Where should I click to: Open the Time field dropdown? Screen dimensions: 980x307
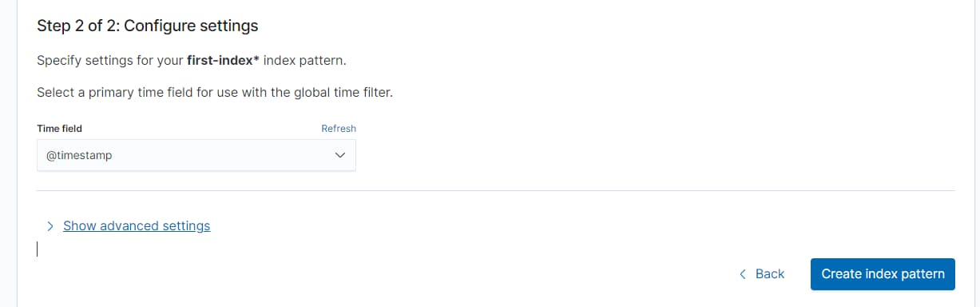[x=196, y=156]
